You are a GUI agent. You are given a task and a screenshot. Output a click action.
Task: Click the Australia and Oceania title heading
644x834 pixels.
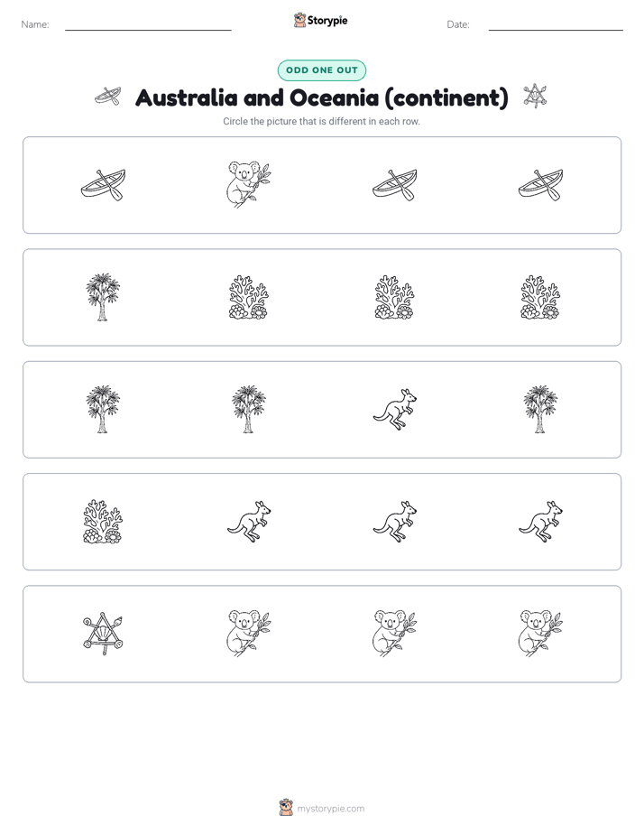(x=321, y=97)
